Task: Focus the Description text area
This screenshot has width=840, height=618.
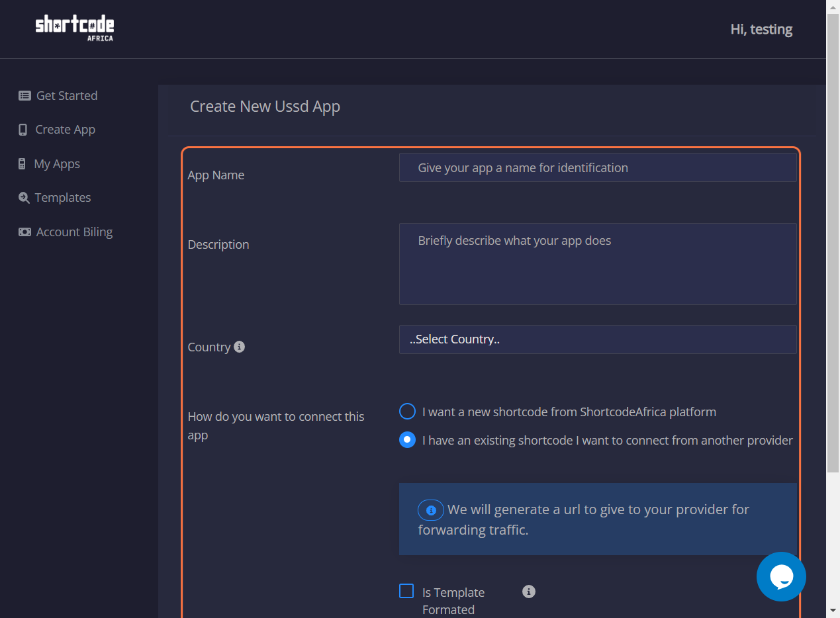Action: pos(598,264)
